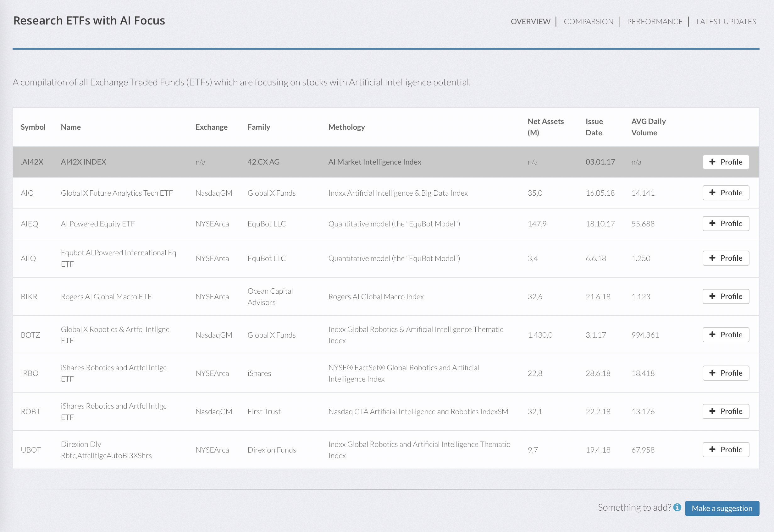Click the Issue Date column header
774x532 pixels.
pos(594,127)
